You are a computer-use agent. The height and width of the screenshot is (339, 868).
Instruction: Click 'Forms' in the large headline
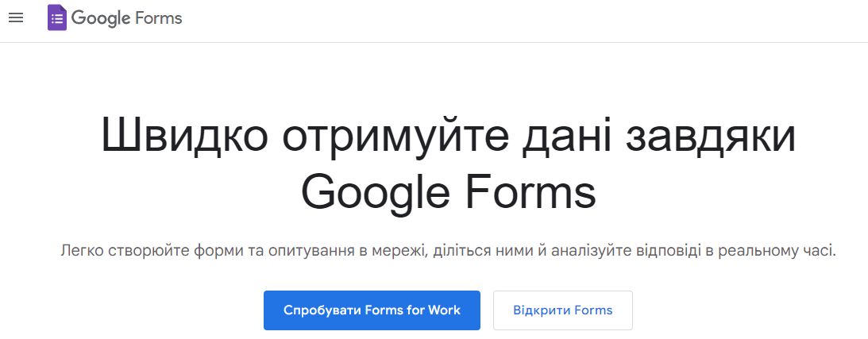click(x=530, y=191)
